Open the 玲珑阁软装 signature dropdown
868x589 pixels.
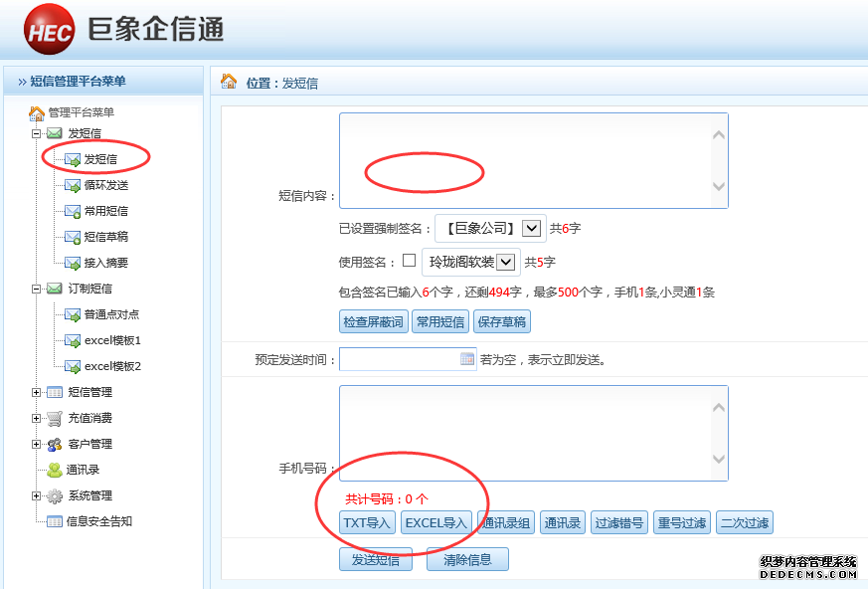(x=506, y=262)
